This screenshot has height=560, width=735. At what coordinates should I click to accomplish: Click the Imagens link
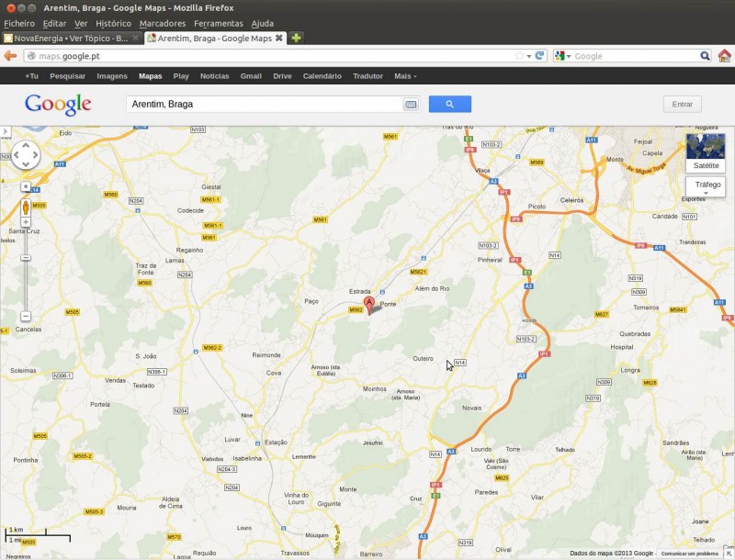tap(112, 76)
